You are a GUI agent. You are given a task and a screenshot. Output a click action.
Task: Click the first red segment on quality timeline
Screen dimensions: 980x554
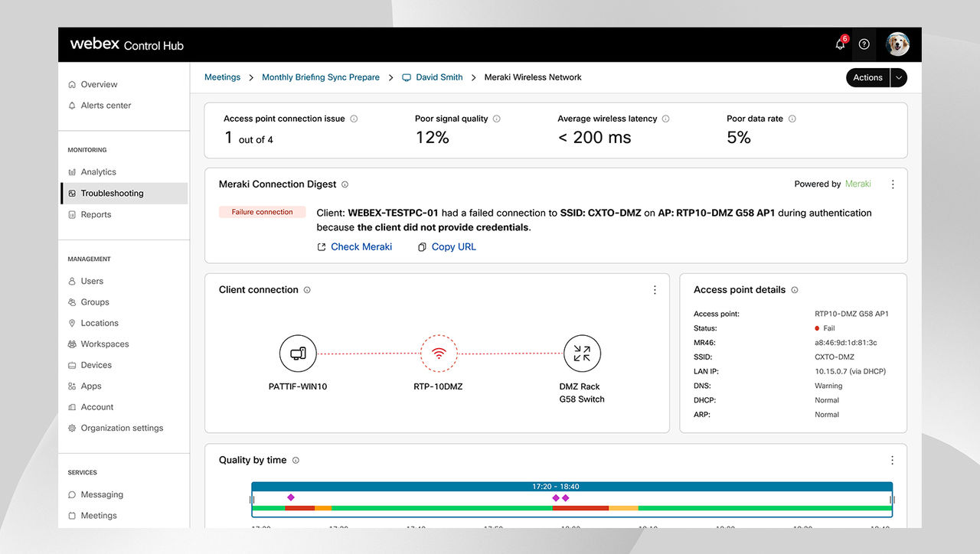(x=300, y=508)
